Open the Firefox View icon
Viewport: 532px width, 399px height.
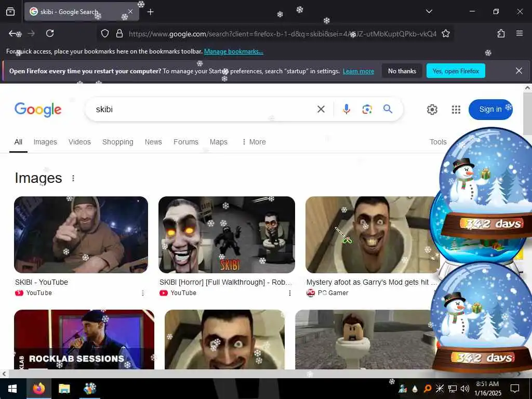(x=10, y=11)
